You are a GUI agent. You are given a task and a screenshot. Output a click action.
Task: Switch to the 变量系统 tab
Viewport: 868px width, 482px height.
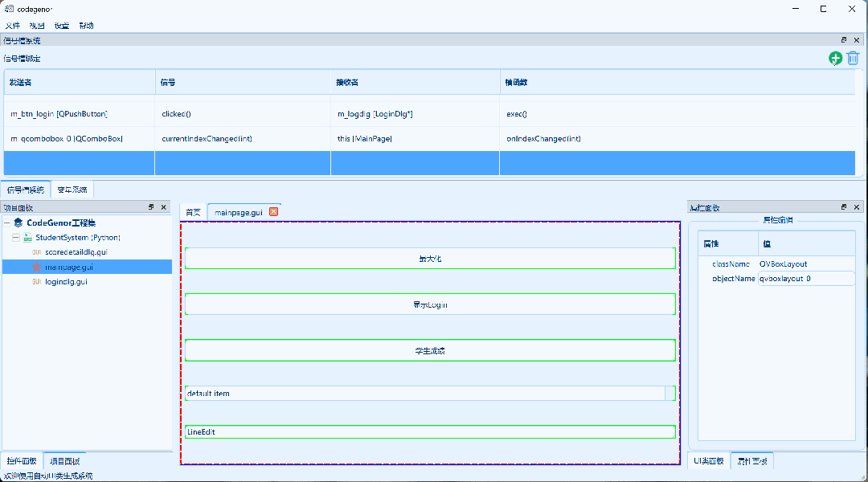tap(72, 190)
